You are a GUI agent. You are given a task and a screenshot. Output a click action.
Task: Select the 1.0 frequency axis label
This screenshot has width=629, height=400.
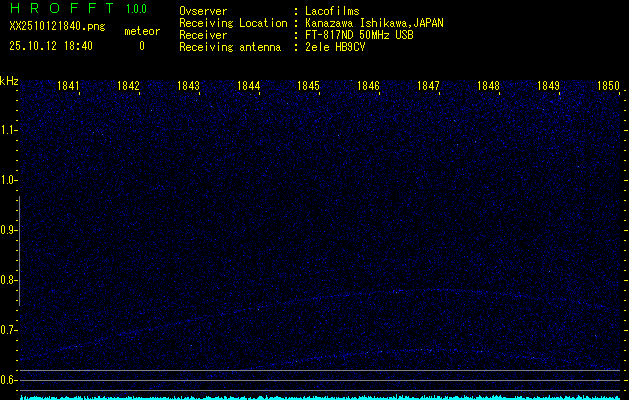click(x=9, y=180)
